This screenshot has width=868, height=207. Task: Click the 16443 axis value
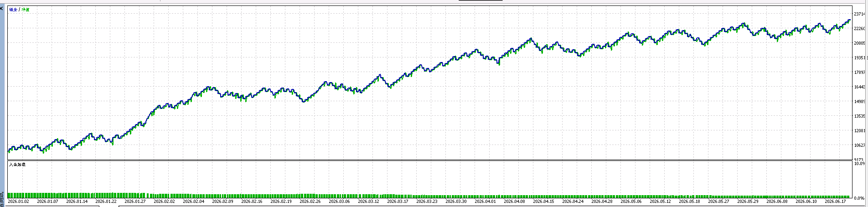pyautogui.click(x=859, y=87)
